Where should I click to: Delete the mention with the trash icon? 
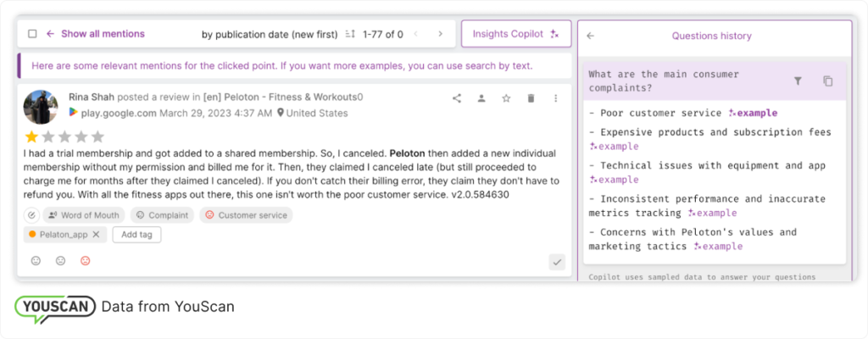(531, 98)
